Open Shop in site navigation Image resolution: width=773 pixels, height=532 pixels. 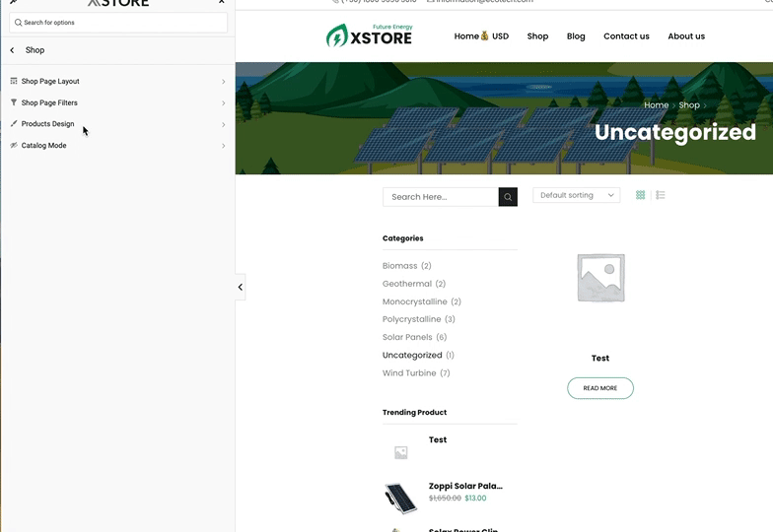(537, 35)
